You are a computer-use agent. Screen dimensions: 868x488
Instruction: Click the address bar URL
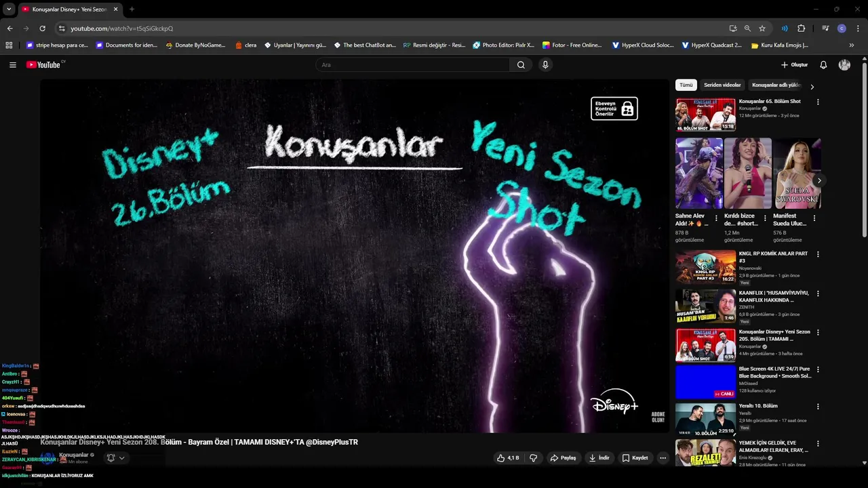point(122,28)
